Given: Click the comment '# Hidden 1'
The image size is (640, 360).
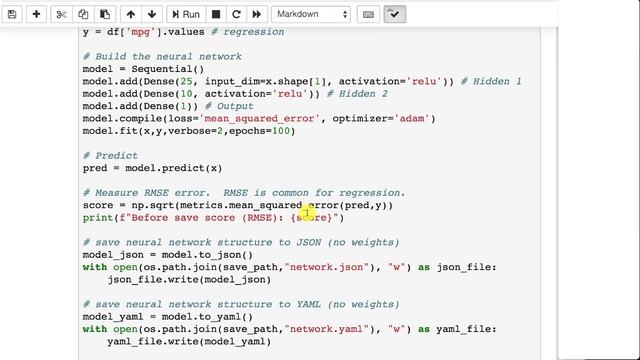Looking at the screenshot, I should click(491, 82).
